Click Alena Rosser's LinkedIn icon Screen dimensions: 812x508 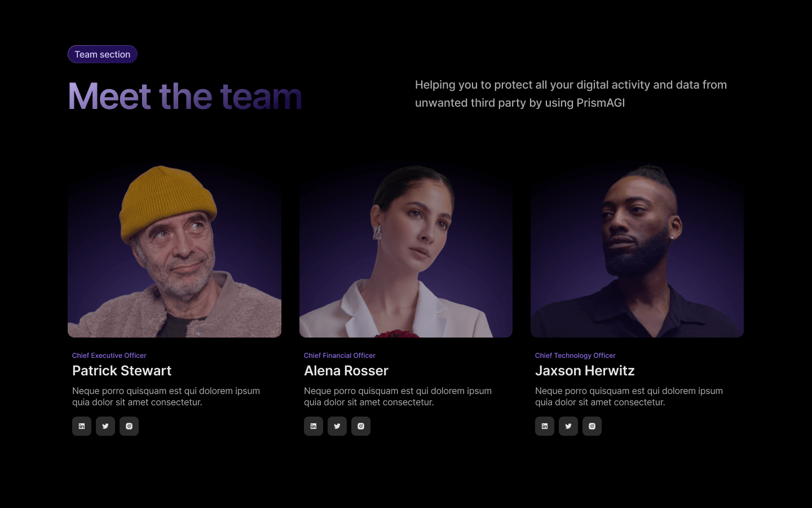314,426
